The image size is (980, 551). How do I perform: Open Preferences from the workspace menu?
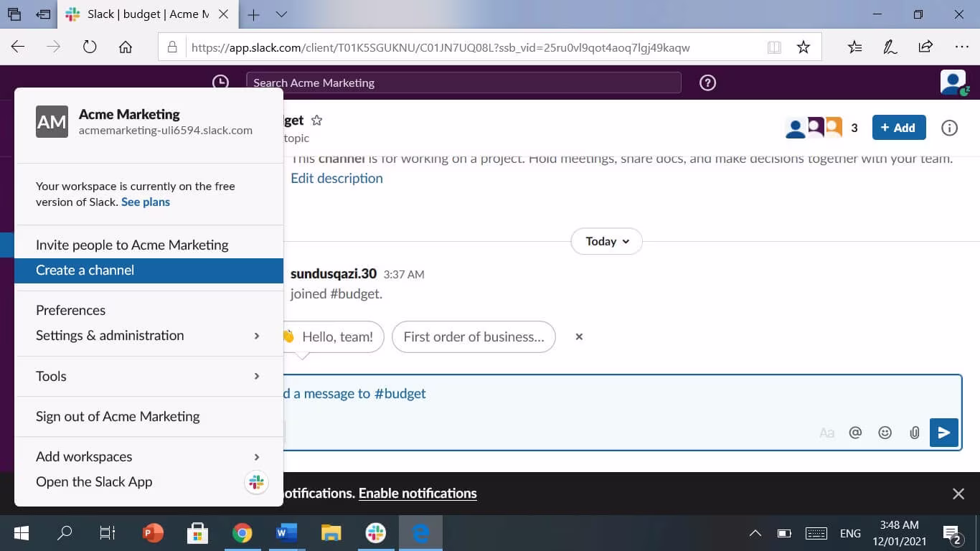(149, 310)
